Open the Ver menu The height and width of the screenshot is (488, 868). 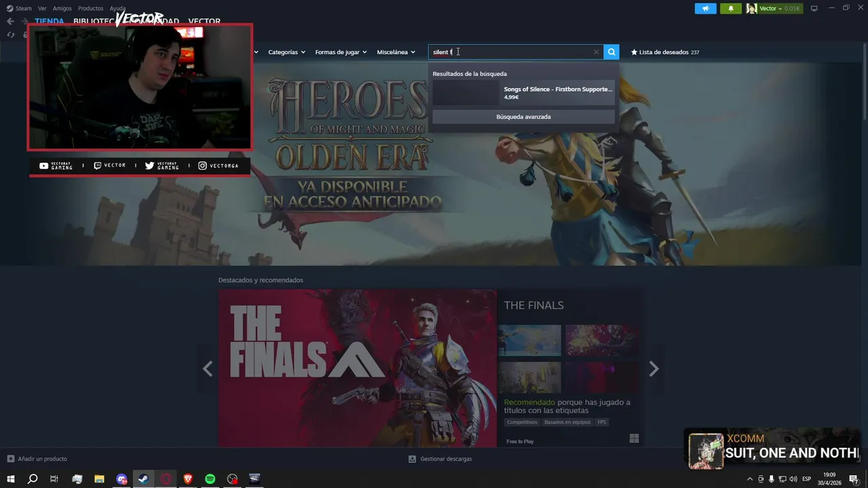point(42,8)
